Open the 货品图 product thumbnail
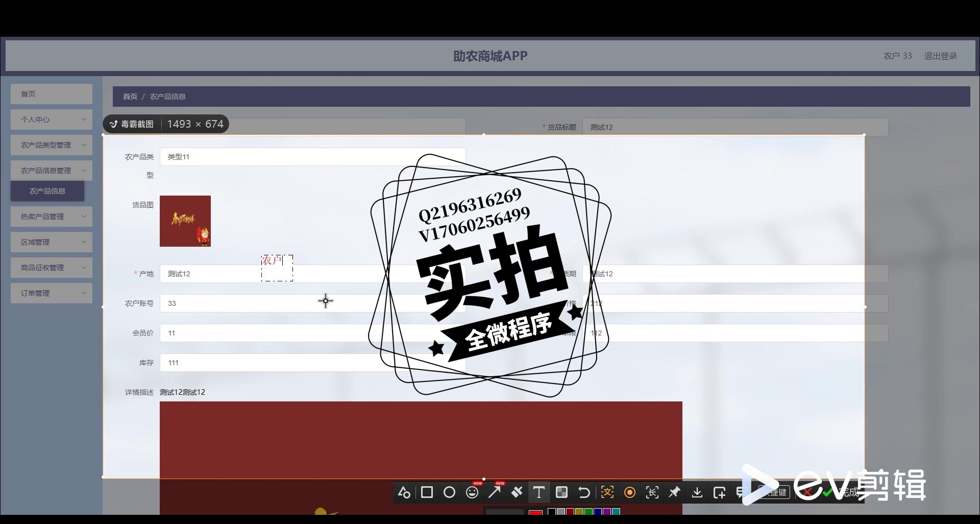 pyautogui.click(x=185, y=221)
